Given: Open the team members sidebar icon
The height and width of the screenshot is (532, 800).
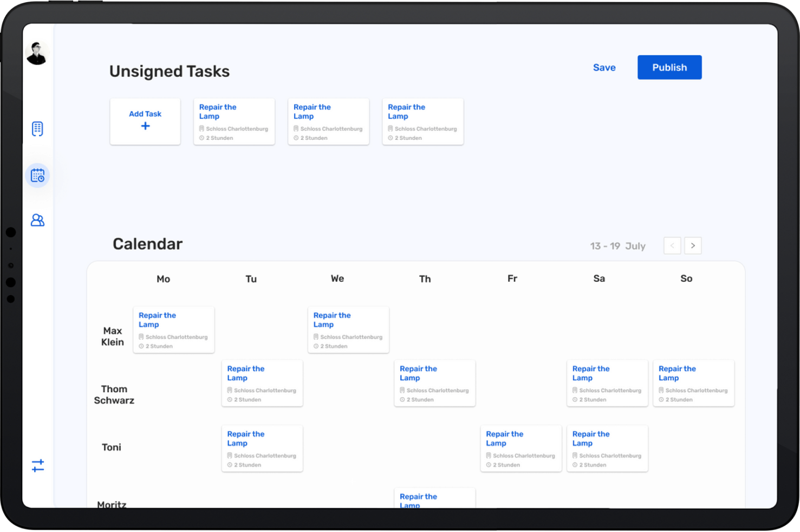Looking at the screenshot, I should (37, 220).
